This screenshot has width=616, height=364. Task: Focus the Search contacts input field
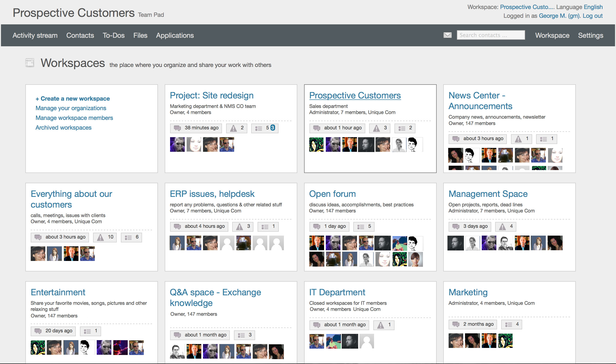tap(491, 35)
